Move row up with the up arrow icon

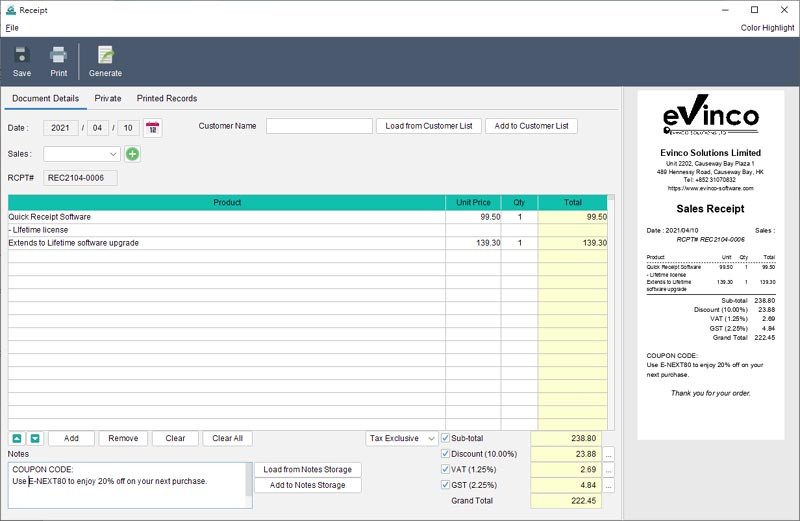pos(17,438)
